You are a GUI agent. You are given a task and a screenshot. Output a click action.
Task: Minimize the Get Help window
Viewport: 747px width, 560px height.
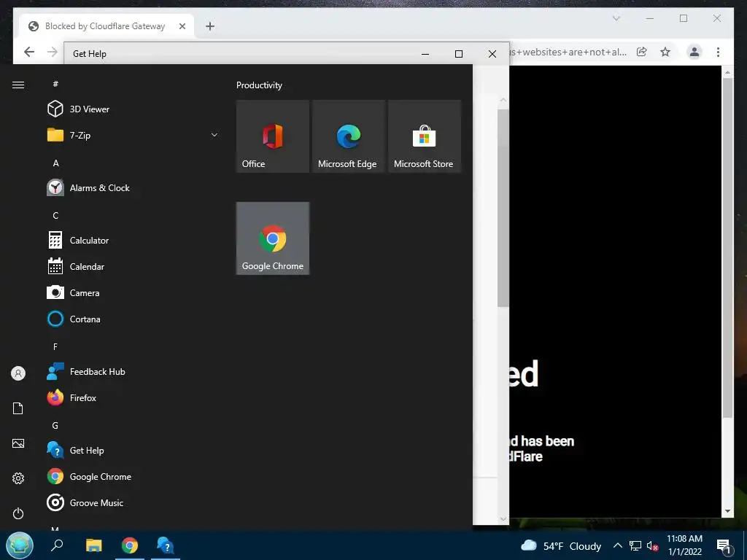point(425,54)
